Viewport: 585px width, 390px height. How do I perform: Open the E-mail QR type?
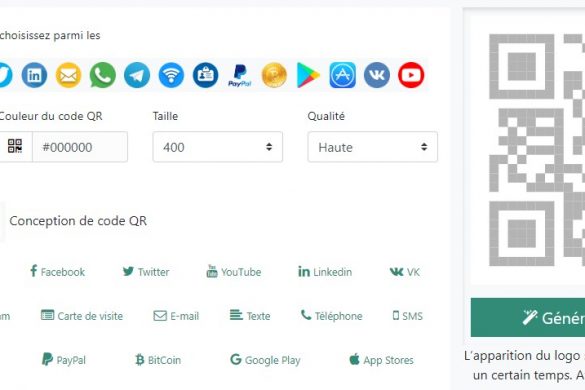(176, 316)
